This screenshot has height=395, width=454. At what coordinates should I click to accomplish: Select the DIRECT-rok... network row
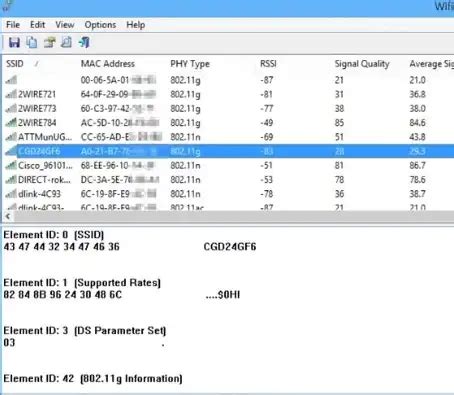click(x=228, y=180)
